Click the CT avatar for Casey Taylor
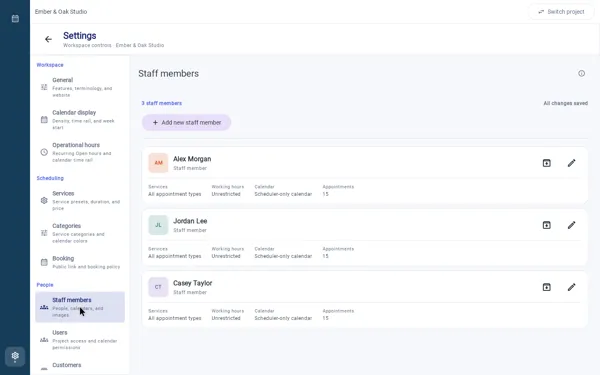The height and width of the screenshot is (375, 600). point(158,287)
